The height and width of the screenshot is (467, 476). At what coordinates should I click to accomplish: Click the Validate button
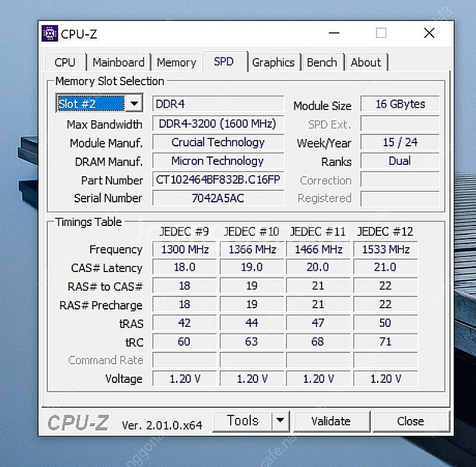coord(331,422)
